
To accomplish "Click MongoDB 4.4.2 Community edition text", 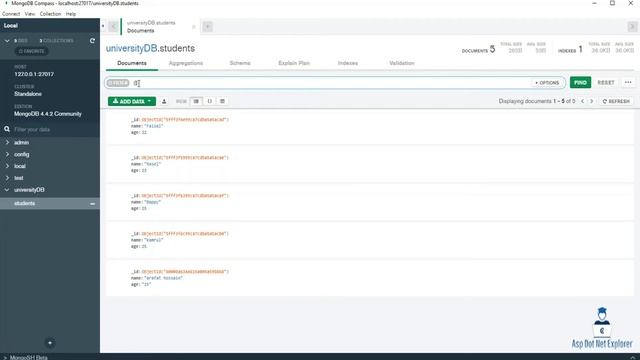I will point(48,114).
